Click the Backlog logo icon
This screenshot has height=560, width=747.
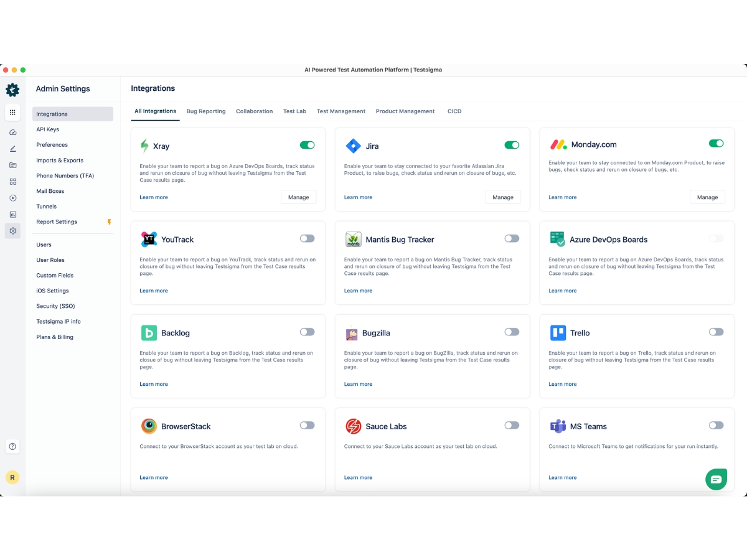tap(149, 333)
